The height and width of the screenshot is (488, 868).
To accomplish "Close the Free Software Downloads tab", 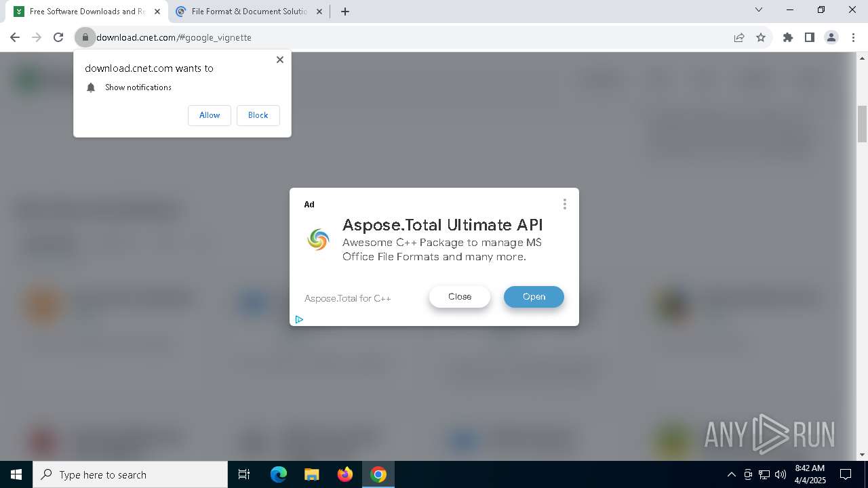I will (x=157, y=12).
